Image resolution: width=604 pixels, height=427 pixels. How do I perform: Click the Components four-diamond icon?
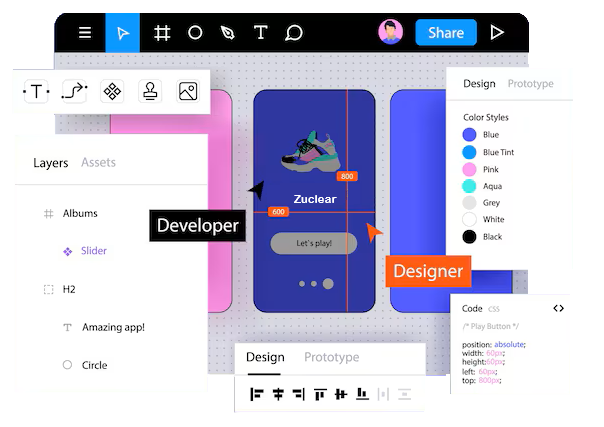click(x=113, y=92)
